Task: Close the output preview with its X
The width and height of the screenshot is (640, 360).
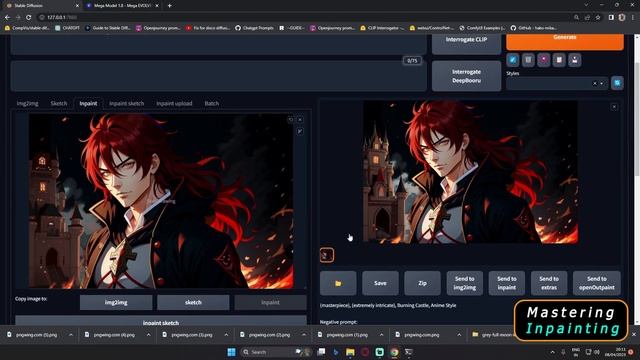Action: point(614,107)
